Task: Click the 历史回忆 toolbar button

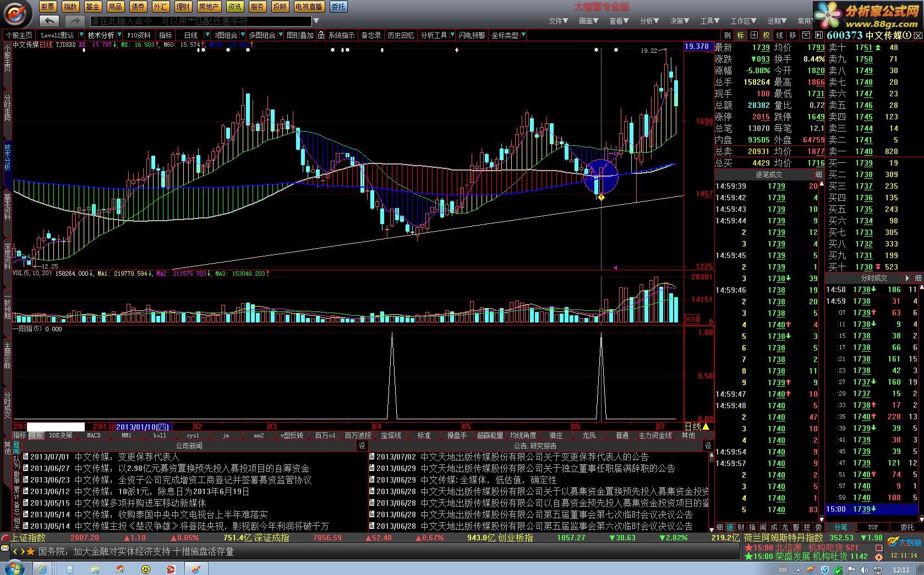Action: point(401,35)
